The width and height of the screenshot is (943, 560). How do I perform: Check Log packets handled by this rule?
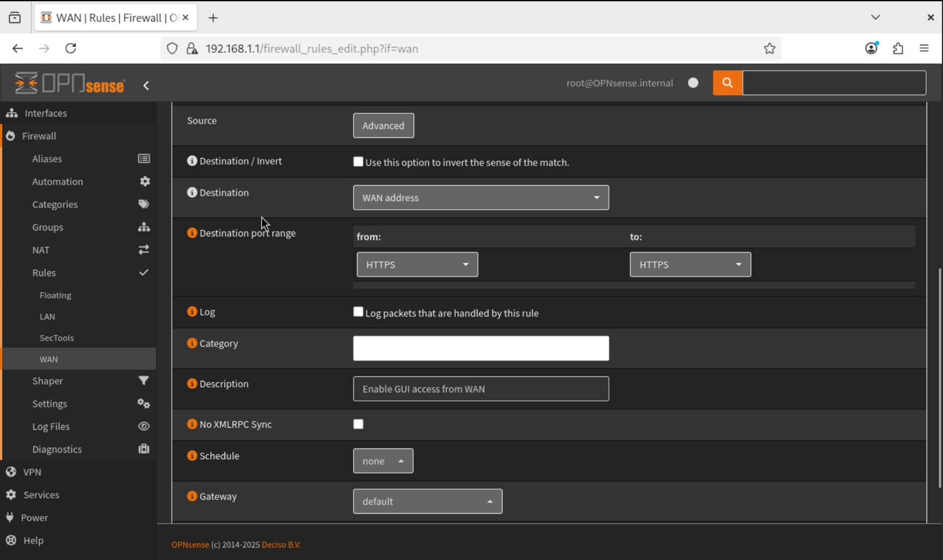click(x=358, y=312)
